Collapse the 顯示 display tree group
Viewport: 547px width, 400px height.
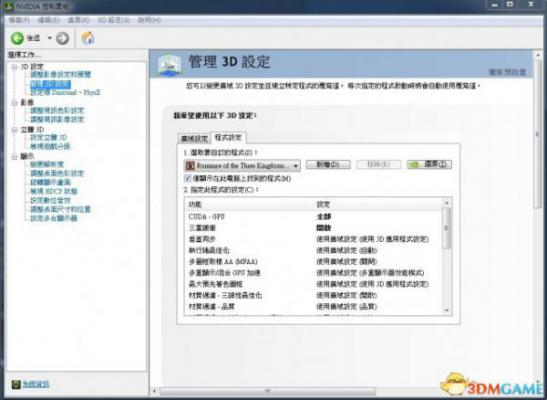(x=14, y=156)
